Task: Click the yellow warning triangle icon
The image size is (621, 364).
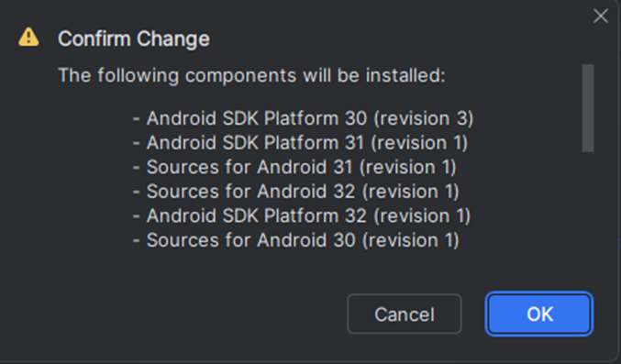Action: (28, 38)
